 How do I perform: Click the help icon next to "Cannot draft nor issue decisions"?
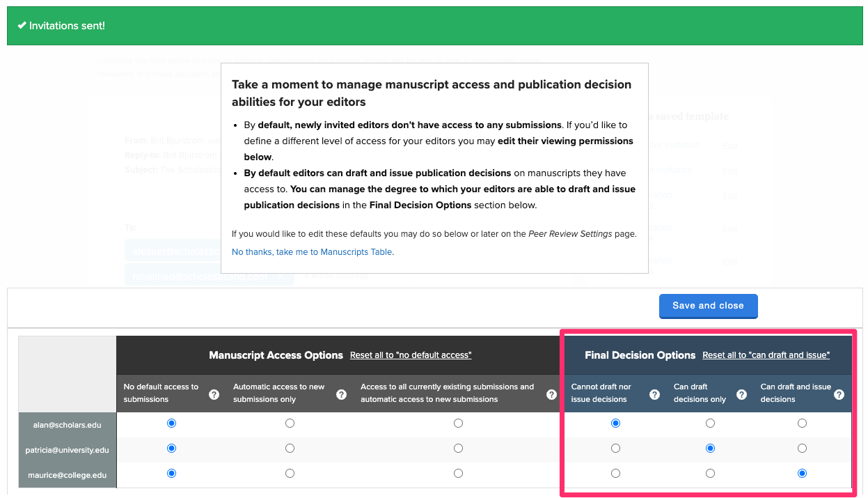coord(654,394)
